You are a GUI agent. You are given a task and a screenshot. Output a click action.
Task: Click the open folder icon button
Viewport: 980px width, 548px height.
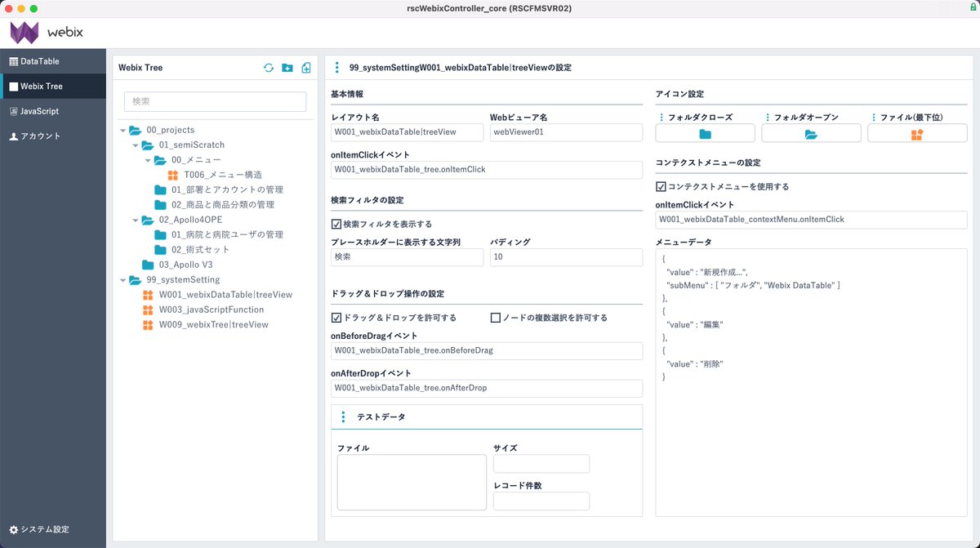tap(811, 134)
